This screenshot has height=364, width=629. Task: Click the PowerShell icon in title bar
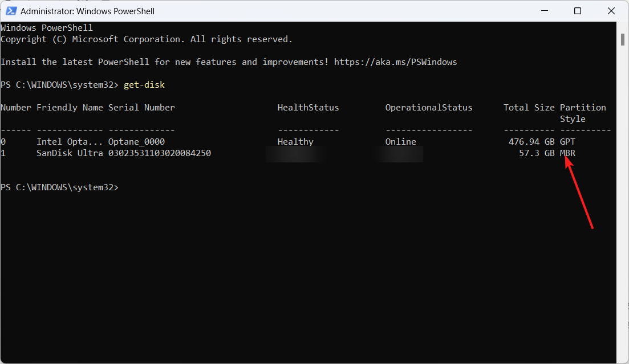(10, 11)
